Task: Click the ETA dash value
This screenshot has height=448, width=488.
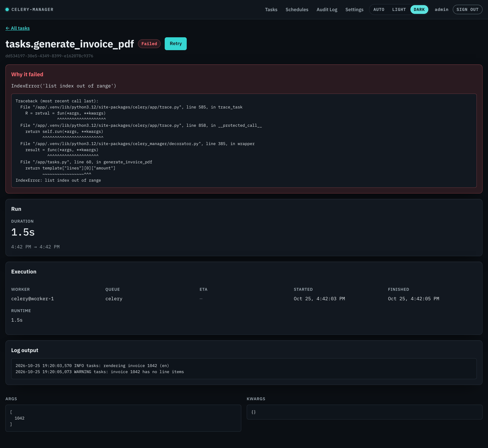Action: 201,299
